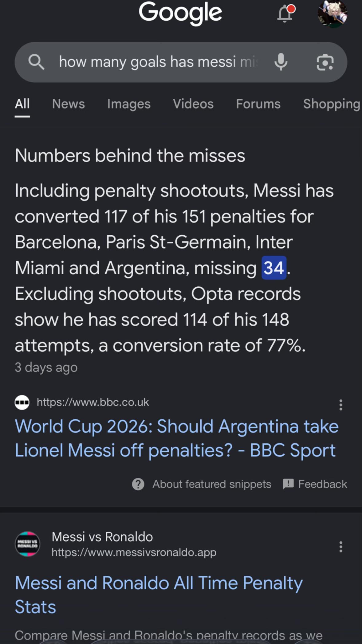The image size is (362, 644).
Task: Start voice search with the microphone icon
Action: 281,62
